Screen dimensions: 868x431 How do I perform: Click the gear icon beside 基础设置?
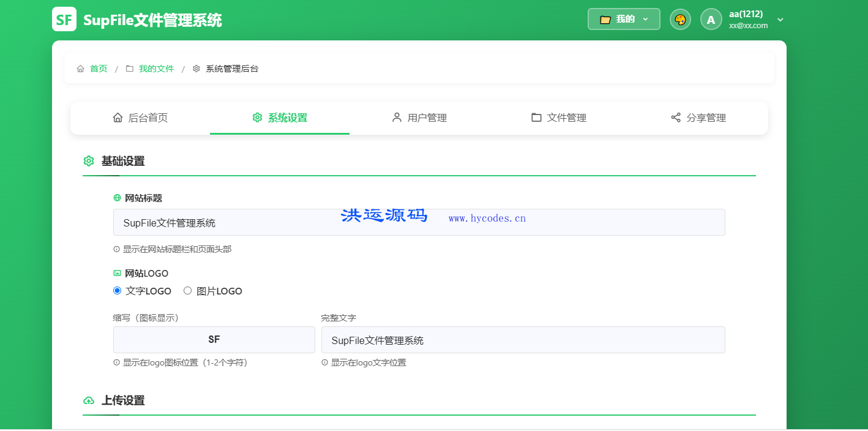89,161
